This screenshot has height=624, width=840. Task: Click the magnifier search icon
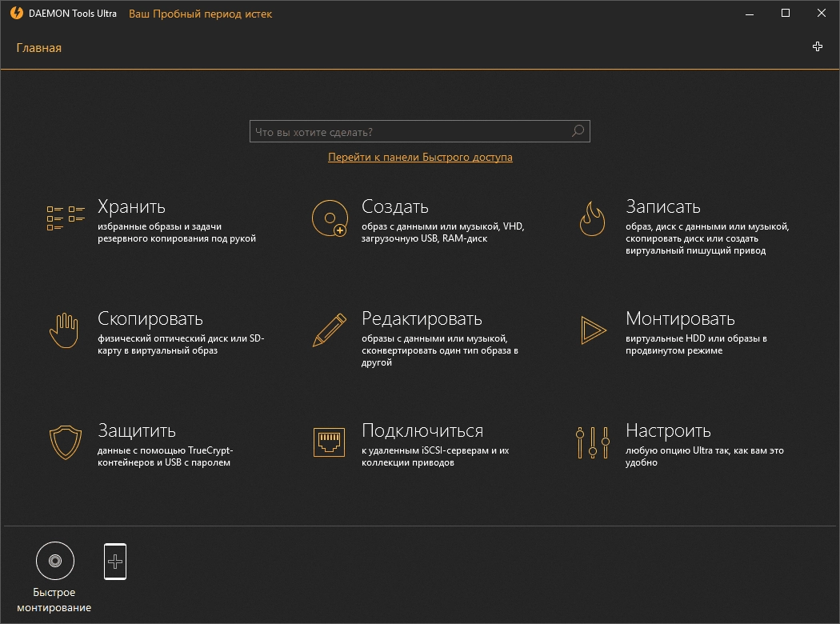tap(578, 131)
